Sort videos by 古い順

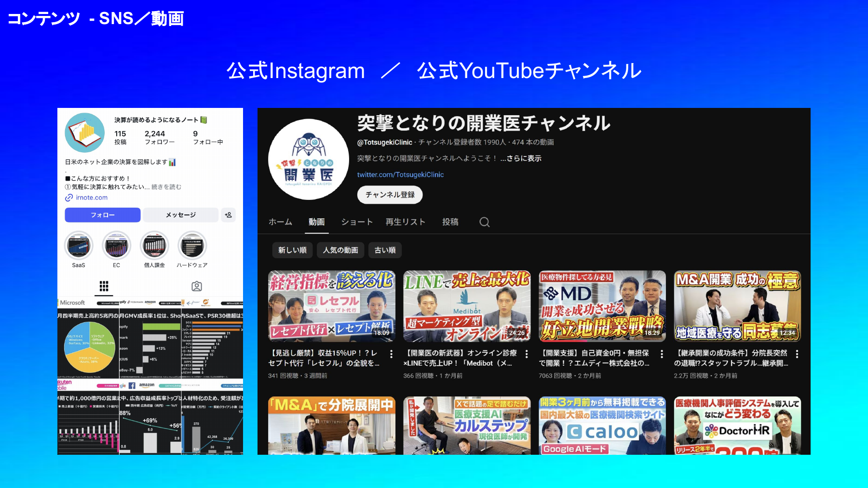point(385,250)
